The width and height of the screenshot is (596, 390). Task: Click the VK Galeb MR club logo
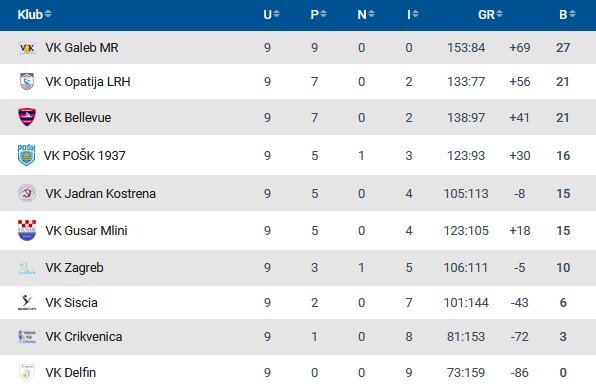tap(27, 48)
